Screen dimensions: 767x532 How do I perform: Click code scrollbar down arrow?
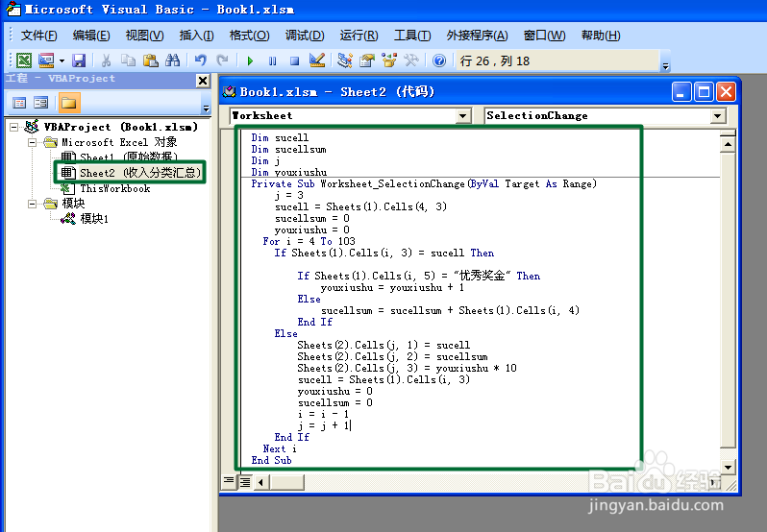coord(728,468)
